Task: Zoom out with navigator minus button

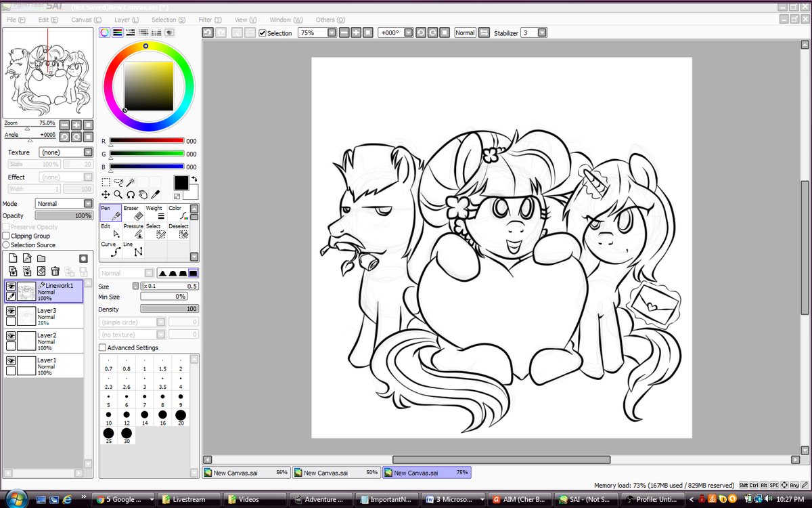Action: (x=64, y=125)
